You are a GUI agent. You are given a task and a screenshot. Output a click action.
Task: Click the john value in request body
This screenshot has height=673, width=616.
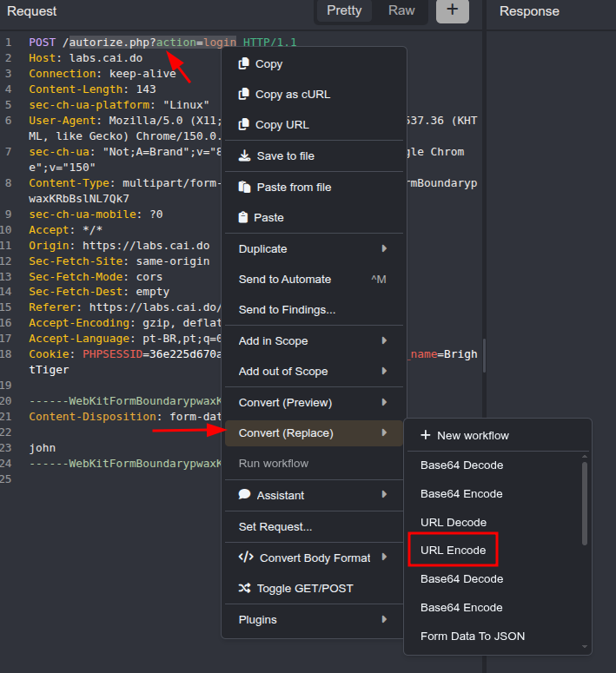pos(42,448)
